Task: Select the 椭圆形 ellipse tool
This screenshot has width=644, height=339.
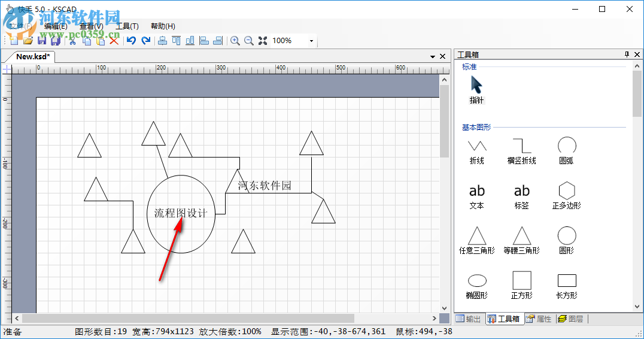Action: click(x=477, y=286)
